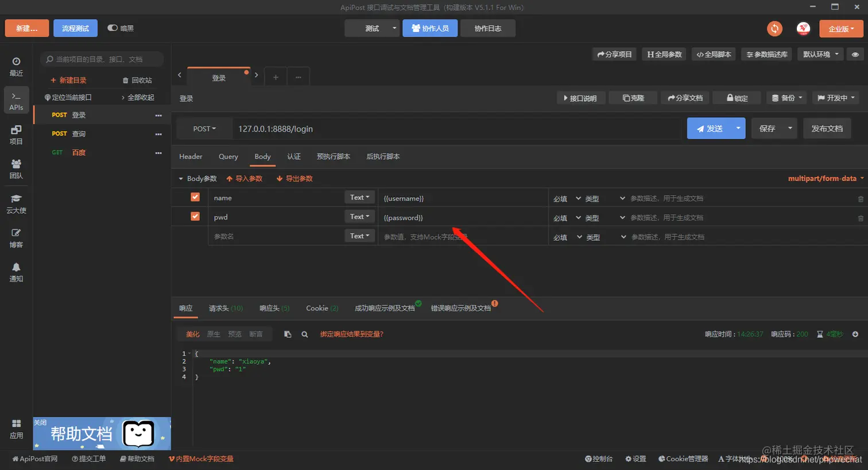Open more options for GET 百度

click(158, 153)
